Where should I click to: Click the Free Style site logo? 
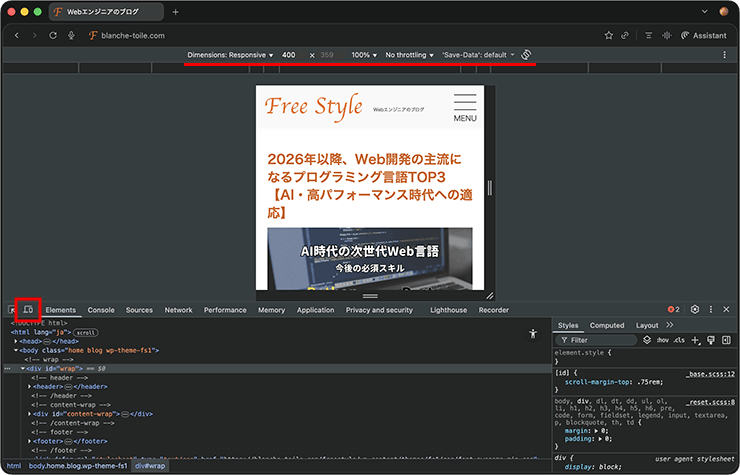point(314,107)
